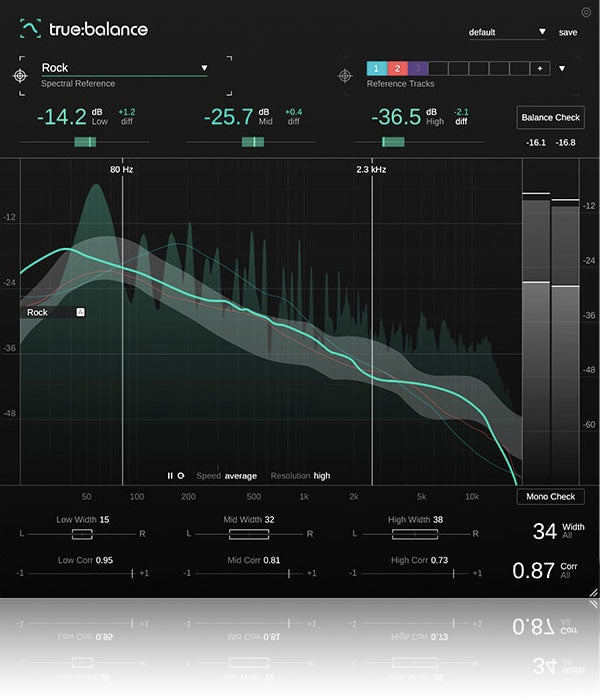
Task: Change the Speed average setting
Action: pos(227,476)
